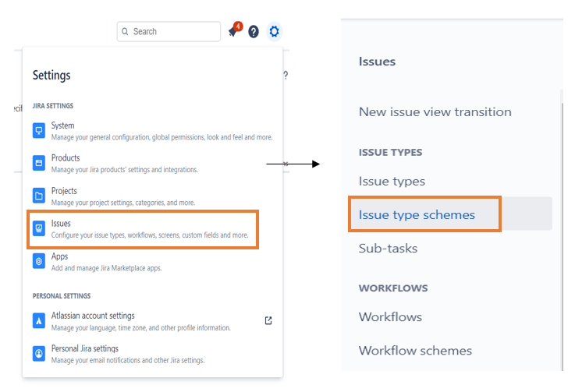
Task: Click the JIRA SETTINGS section label
Action: coord(53,106)
